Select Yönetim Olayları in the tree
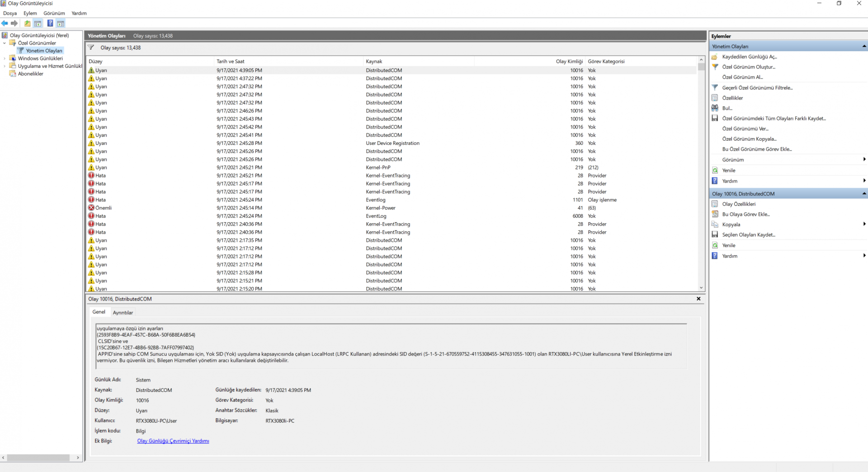868x472 pixels. pos(44,51)
